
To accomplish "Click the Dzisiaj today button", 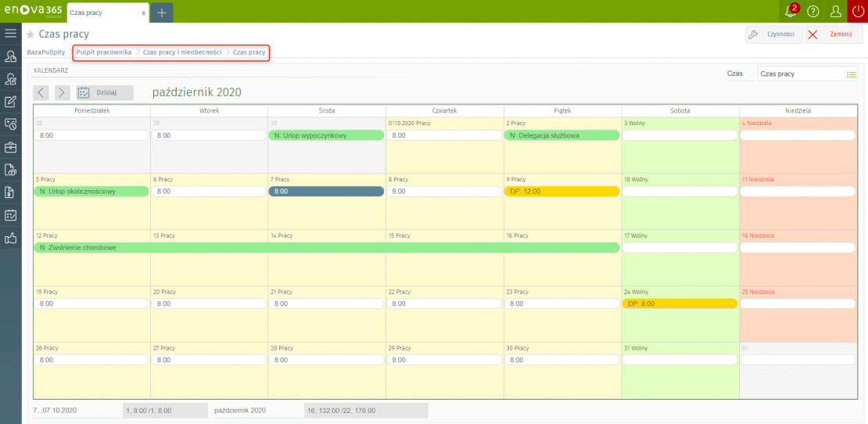I will [x=105, y=92].
